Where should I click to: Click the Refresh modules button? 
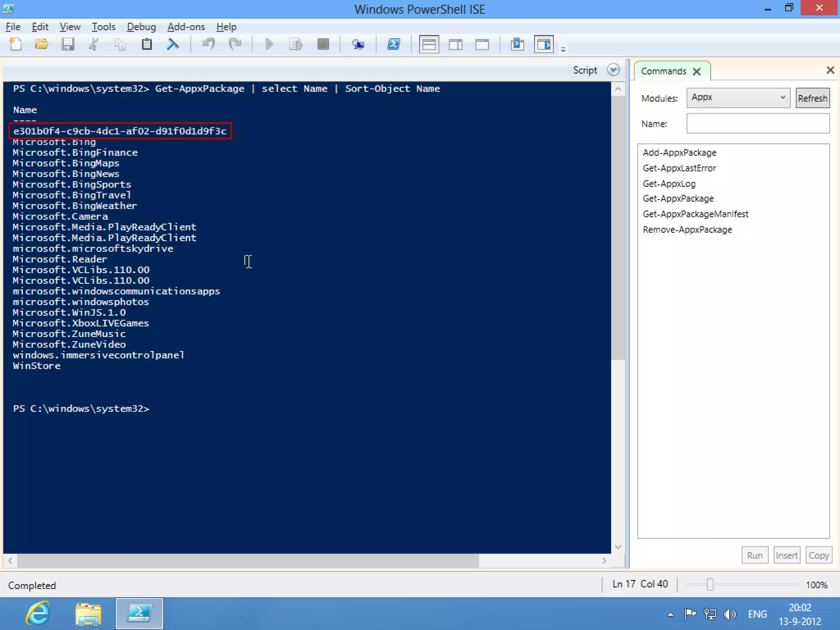pyautogui.click(x=813, y=98)
